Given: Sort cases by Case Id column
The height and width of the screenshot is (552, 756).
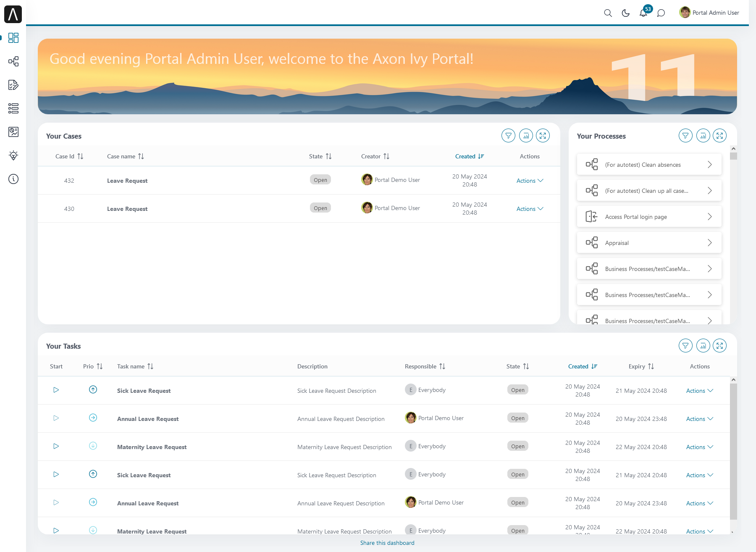Looking at the screenshot, I should click(69, 156).
